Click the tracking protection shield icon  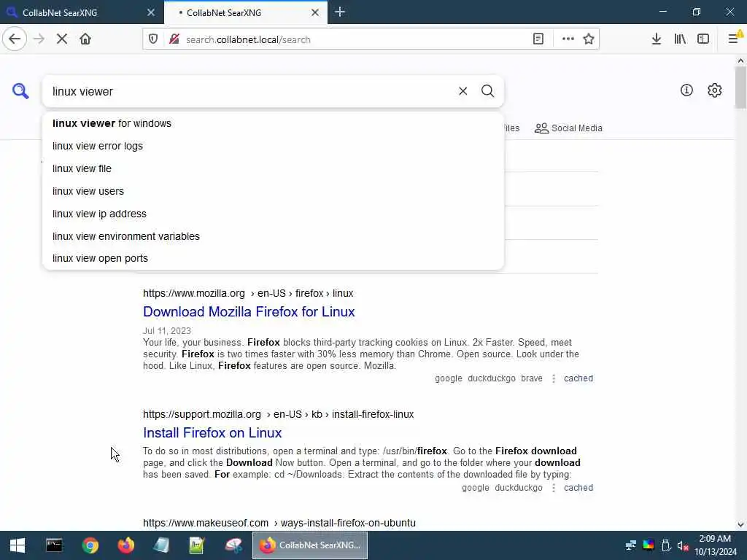[153, 39]
